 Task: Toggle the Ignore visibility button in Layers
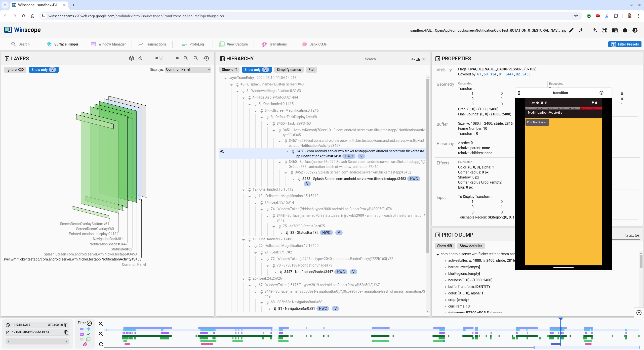(15, 70)
